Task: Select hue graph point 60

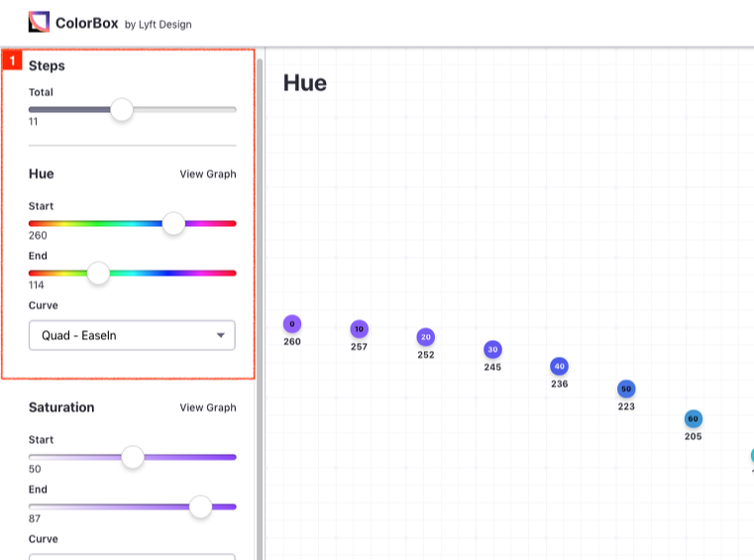Action: [x=693, y=418]
